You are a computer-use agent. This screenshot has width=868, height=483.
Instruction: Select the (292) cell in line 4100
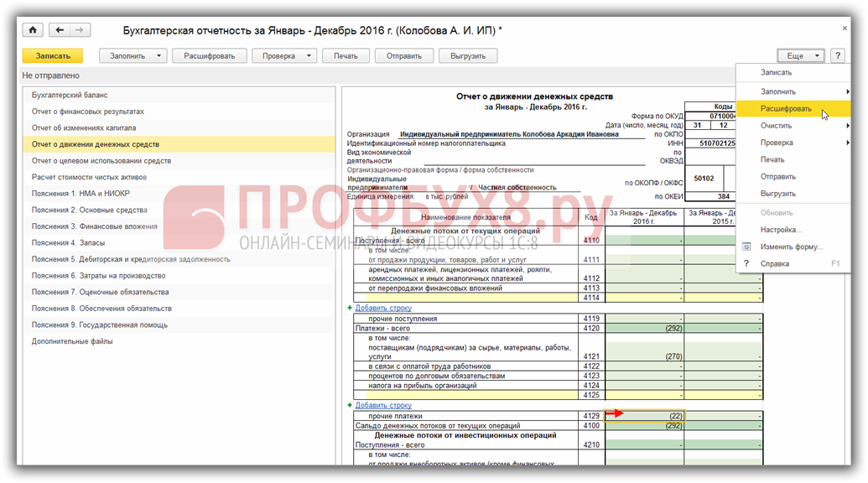[645, 426]
